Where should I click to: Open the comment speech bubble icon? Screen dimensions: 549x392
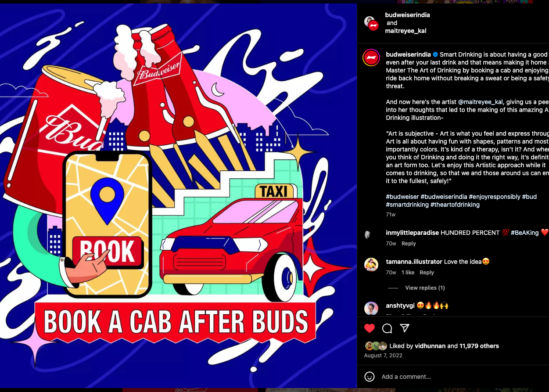tap(387, 328)
